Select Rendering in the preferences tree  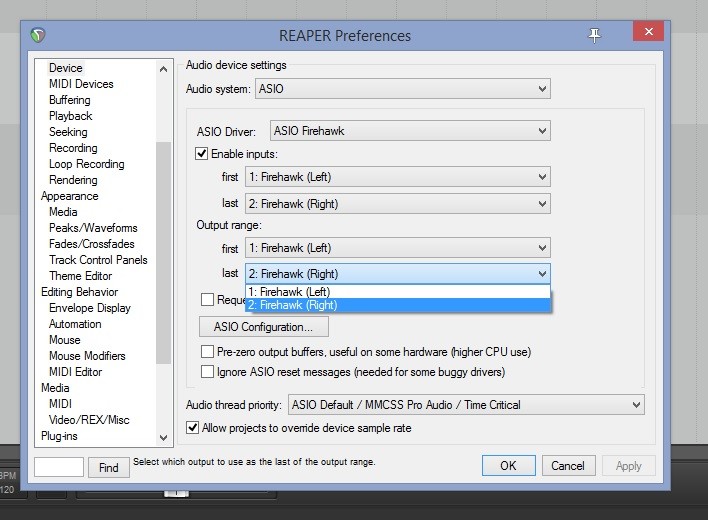(73, 180)
